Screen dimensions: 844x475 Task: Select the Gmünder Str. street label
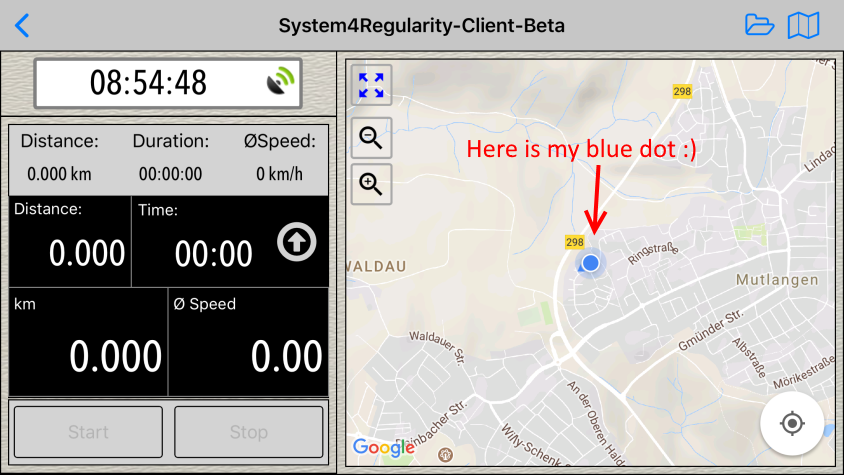click(x=711, y=330)
